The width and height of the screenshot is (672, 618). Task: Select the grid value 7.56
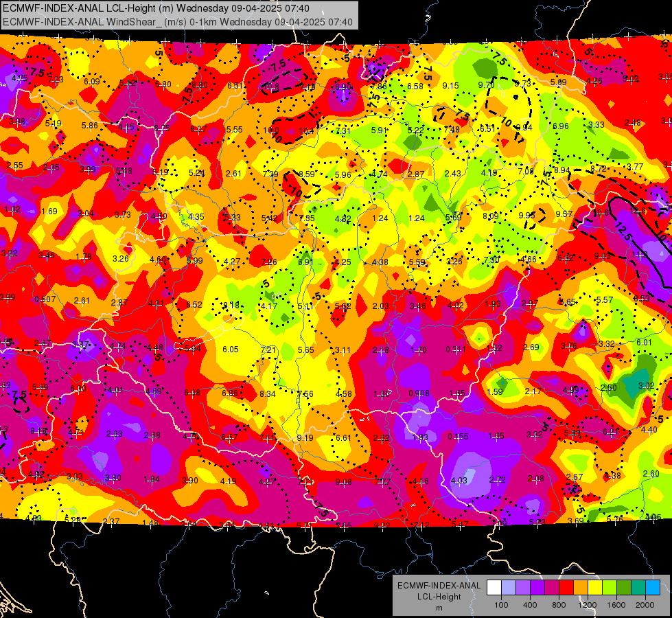pos(305,393)
